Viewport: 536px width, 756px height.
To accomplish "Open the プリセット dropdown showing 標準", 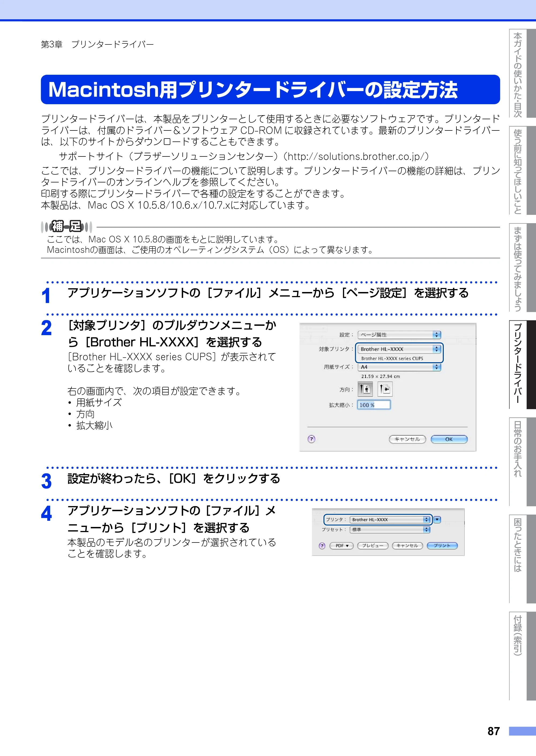I will click(x=390, y=529).
